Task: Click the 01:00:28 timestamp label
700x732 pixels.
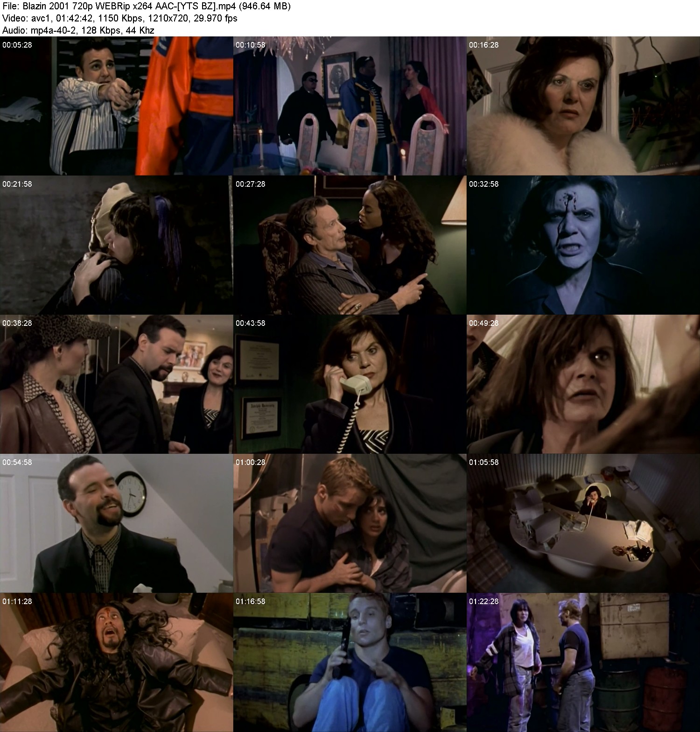Action: click(251, 463)
